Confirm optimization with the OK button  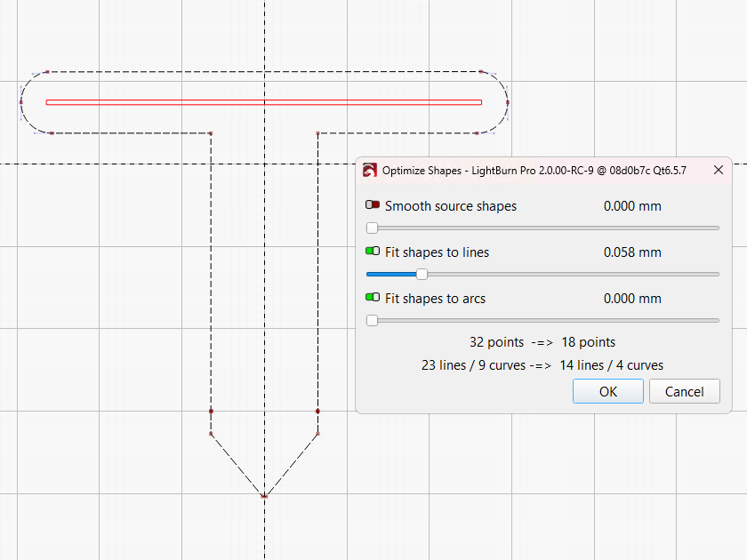[x=608, y=391]
